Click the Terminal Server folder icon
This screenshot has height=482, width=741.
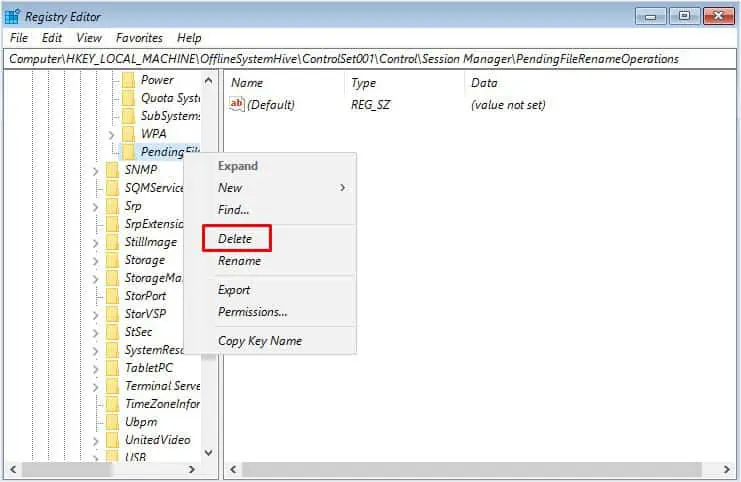coord(112,386)
